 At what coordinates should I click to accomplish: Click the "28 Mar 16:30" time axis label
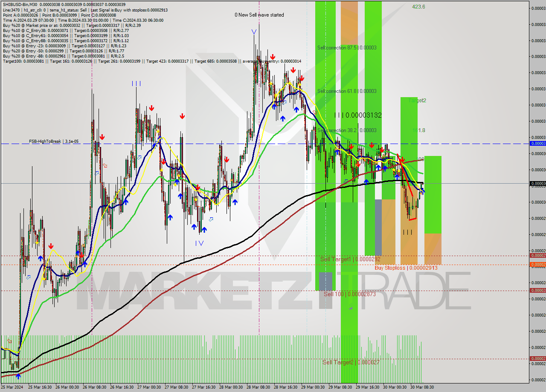pos(286,387)
